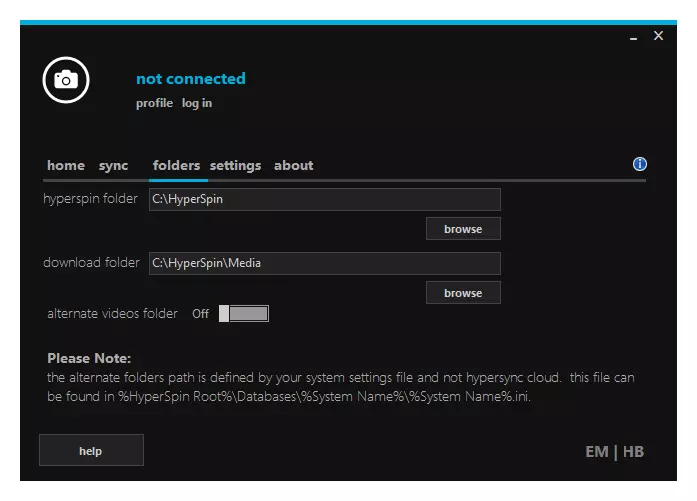Browse for the download folder
The height and width of the screenshot is (501, 697).
pos(463,293)
